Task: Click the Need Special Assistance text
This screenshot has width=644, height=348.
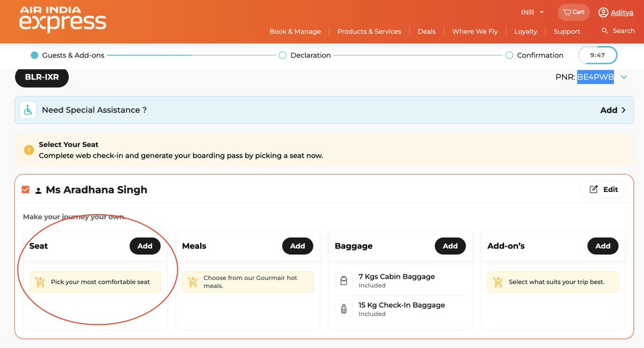Action: tap(94, 110)
